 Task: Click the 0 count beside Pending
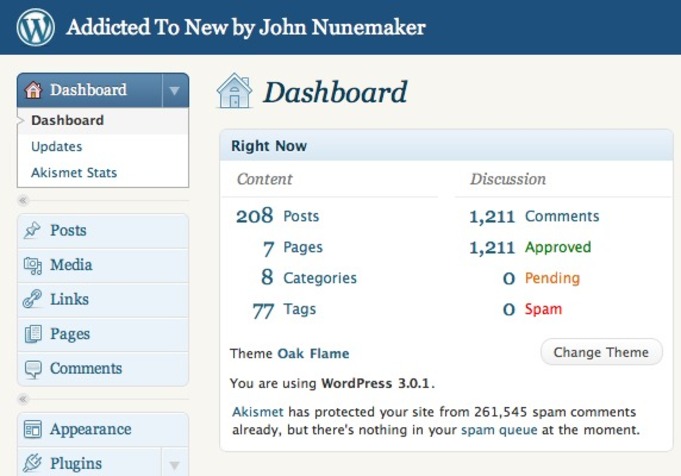click(x=509, y=278)
